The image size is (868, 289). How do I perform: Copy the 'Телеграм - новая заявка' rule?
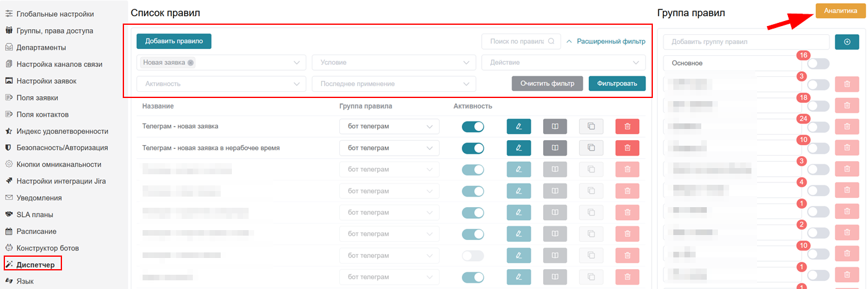pyautogui.click(x=591, y=127)
